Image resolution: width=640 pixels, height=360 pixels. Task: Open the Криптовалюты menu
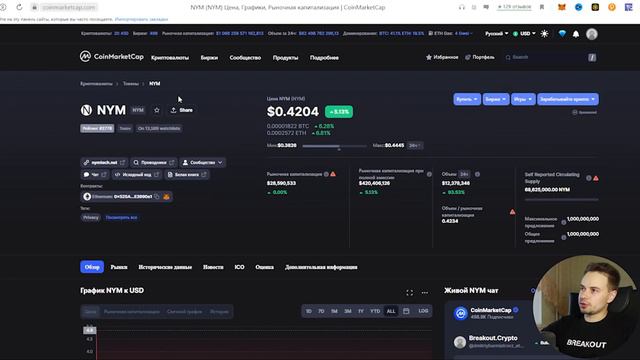170,58
